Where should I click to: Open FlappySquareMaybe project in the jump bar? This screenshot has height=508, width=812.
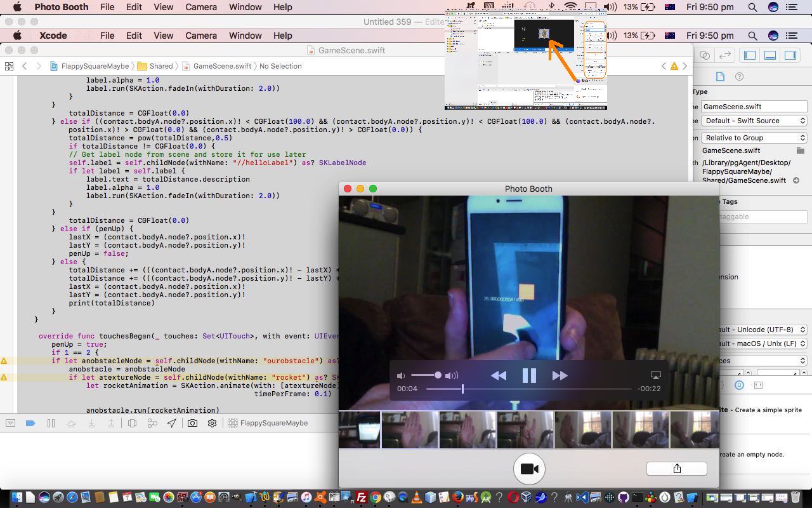click(89, 66)
